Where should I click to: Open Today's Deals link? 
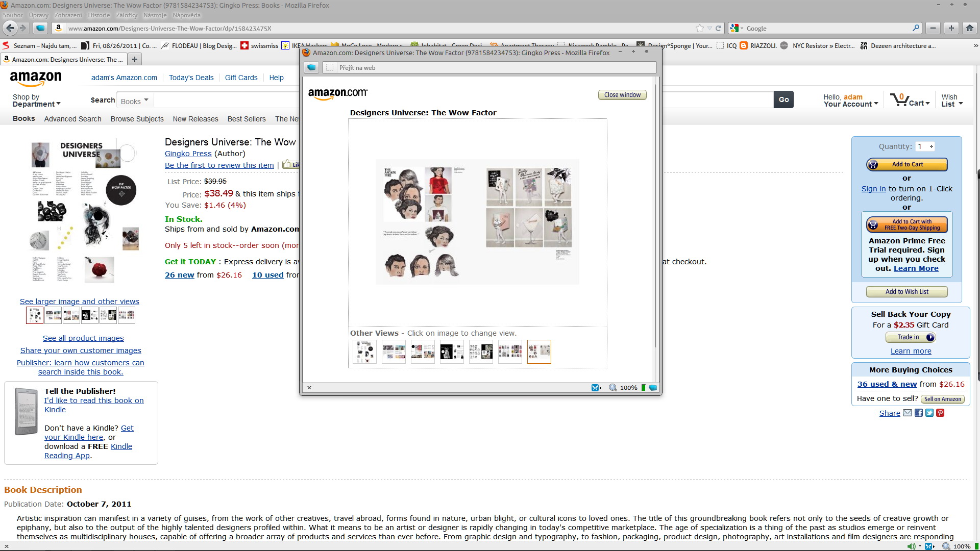pos(191,78)
